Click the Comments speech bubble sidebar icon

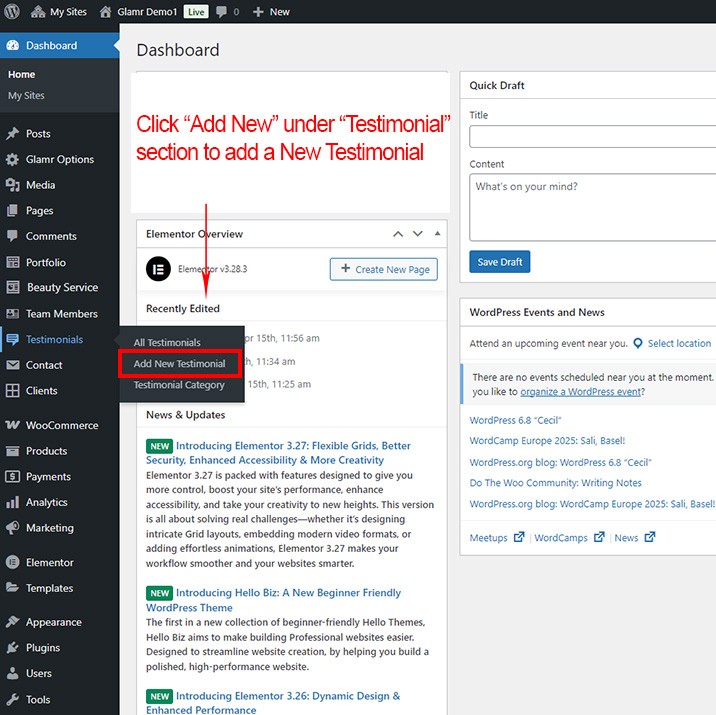12,236
